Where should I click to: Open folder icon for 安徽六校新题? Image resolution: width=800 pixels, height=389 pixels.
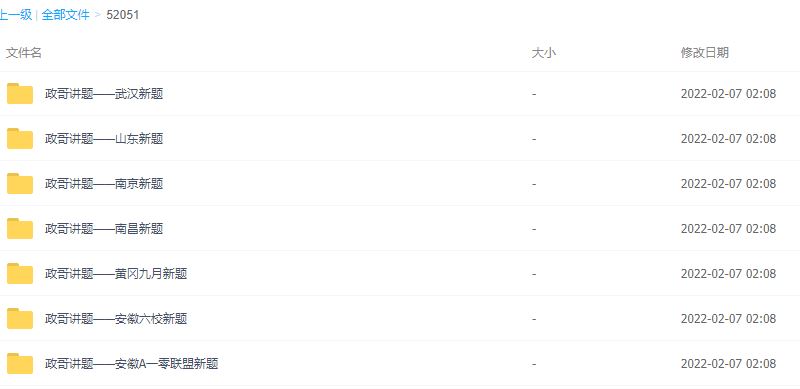click(x=20, y=319)
